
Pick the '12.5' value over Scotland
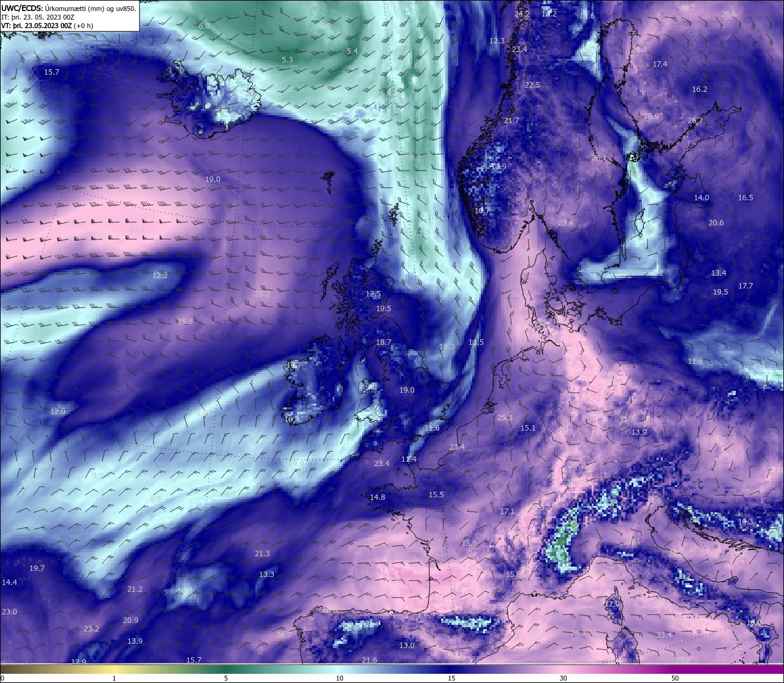(373, 295)
